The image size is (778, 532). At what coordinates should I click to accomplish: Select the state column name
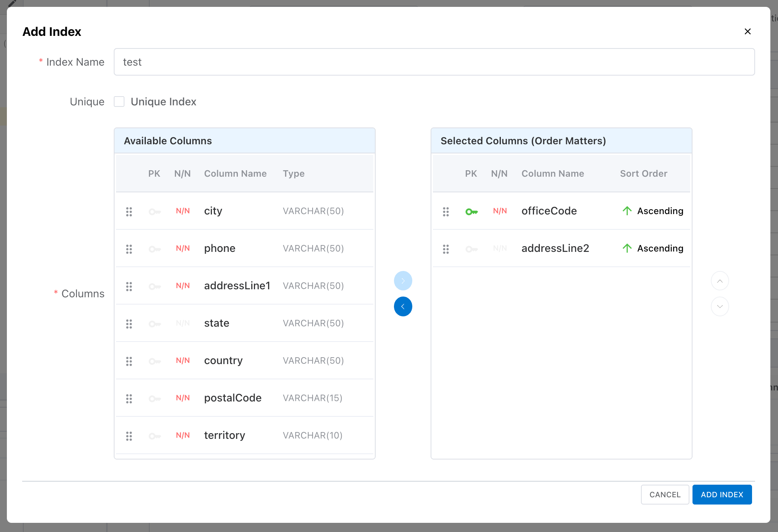216,323
